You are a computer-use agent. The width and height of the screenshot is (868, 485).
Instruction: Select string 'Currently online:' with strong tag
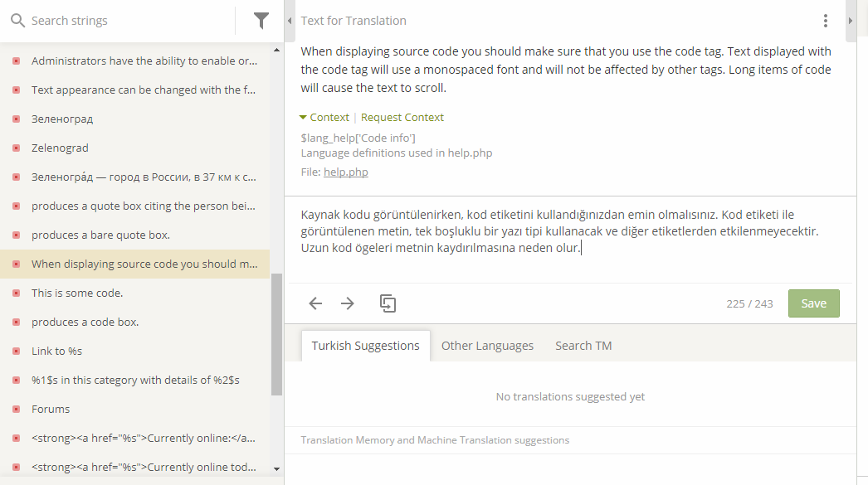point(135,438)
